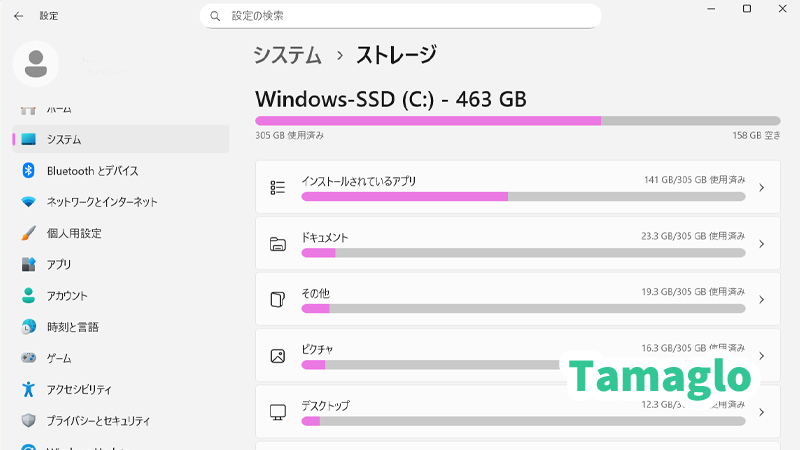
Task: Click the 個人用設定 paintbrush icon
Action: pos(28,233)
